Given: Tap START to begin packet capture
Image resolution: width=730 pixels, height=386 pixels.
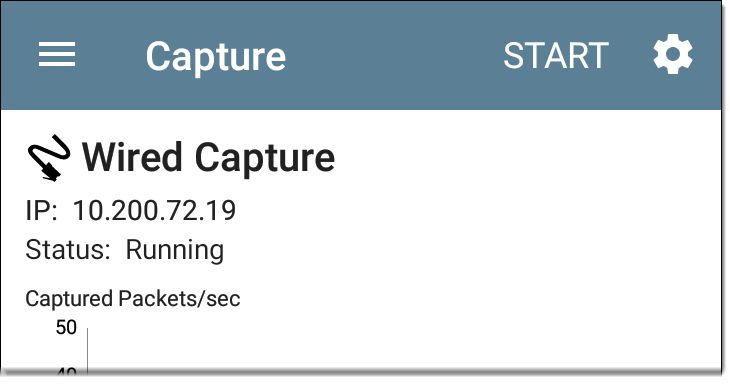Looking at the screenshot, I should [x=556, y=55].
